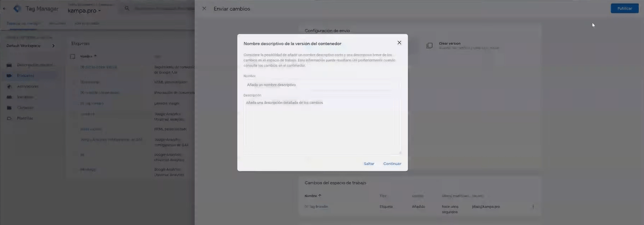Click the back arrow next to Tag Manager
Screen dimensions: 644x225
[4, 9]
